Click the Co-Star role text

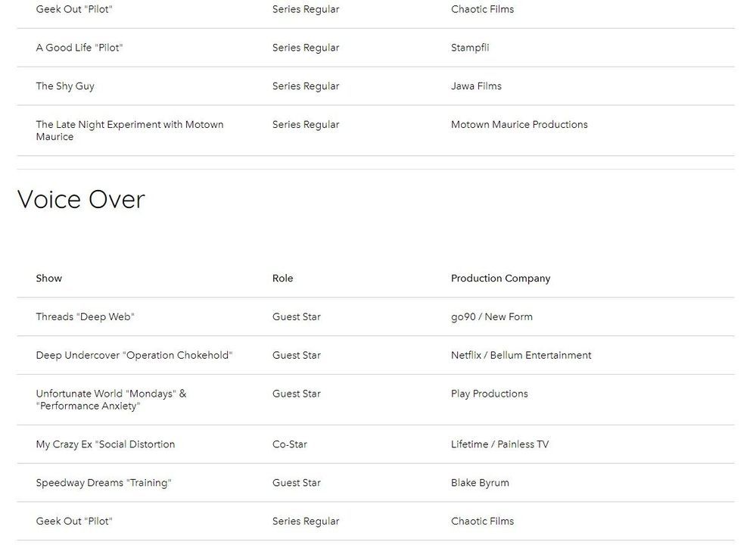click(290, 445)
